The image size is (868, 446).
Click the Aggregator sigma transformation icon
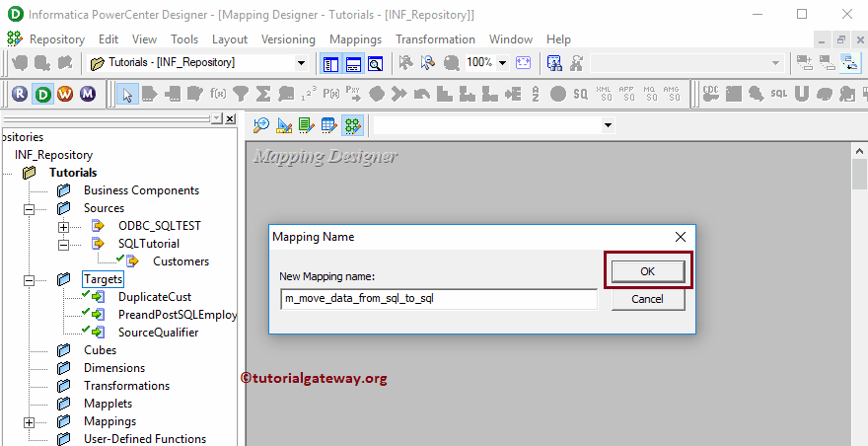point(263,94)
